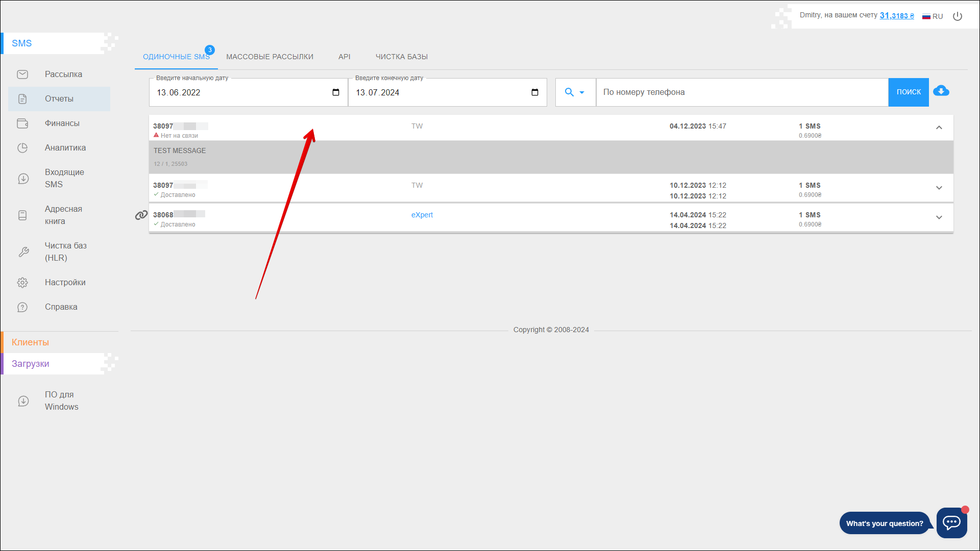Open calendar picker for end date

534,92
